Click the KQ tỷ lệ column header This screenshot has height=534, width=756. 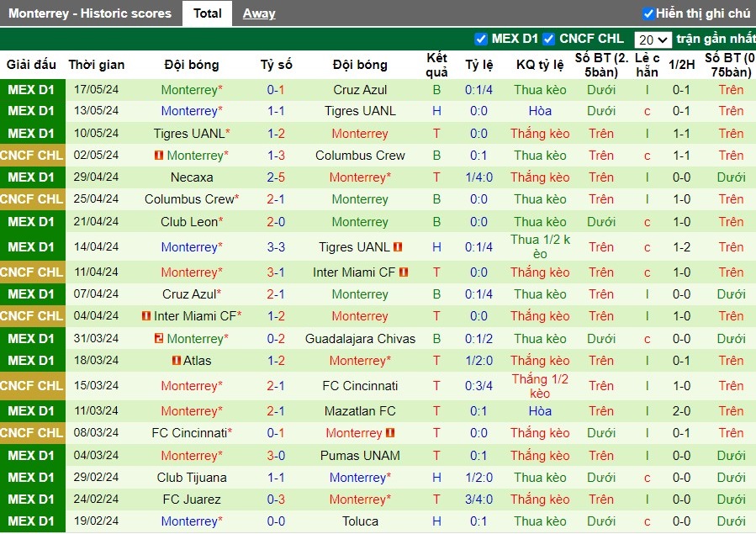pos(540,65)
